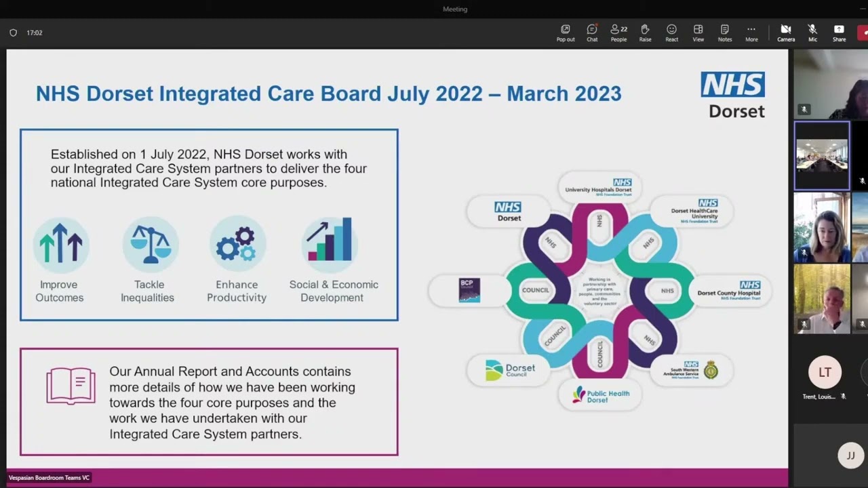Click the Dorset County Hospital badge
The width and height of the screenshot is (868, 488).
(x=730, y=290)
